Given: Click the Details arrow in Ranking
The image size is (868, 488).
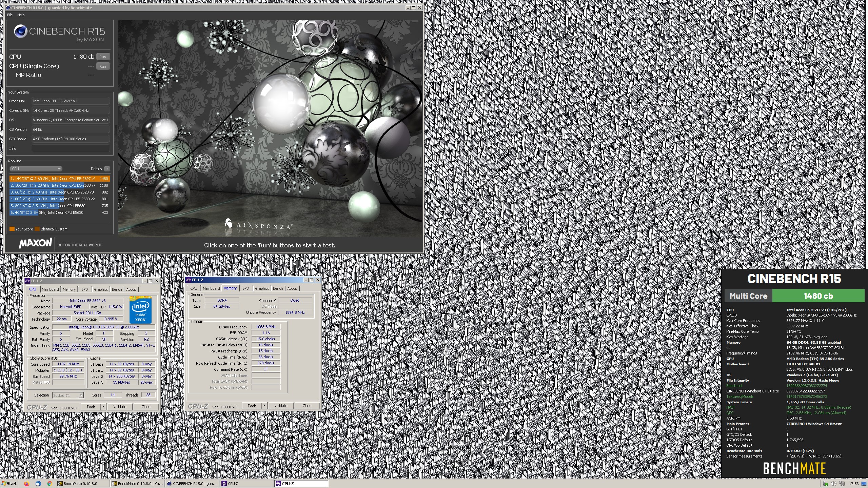Looking at the screenshot, I should click(107, 169).
